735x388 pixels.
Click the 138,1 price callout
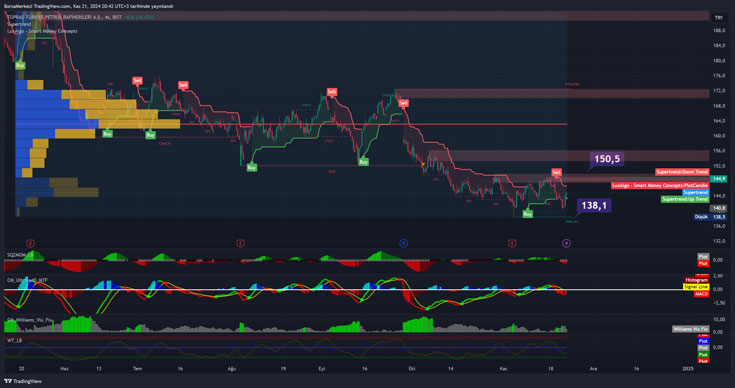click(594, 205)
